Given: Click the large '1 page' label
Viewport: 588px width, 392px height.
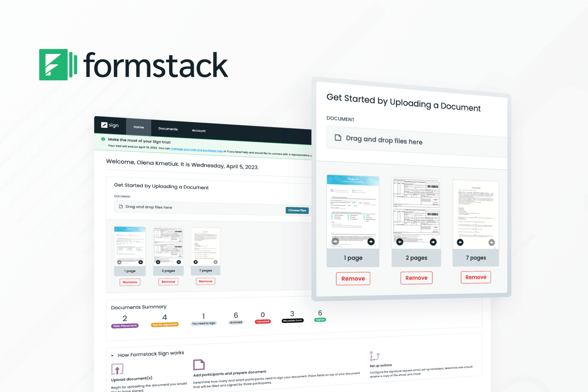Looking at the screenshot, I should tap(353, 258).
